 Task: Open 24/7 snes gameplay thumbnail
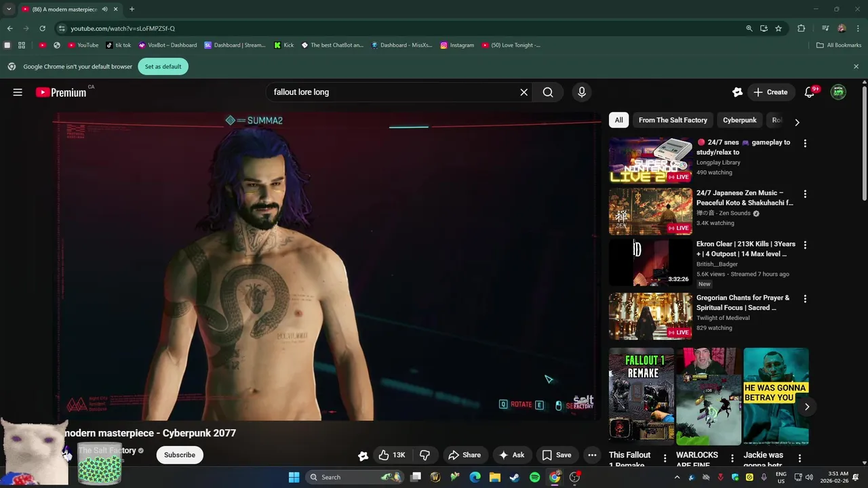[x=650, y=161]
